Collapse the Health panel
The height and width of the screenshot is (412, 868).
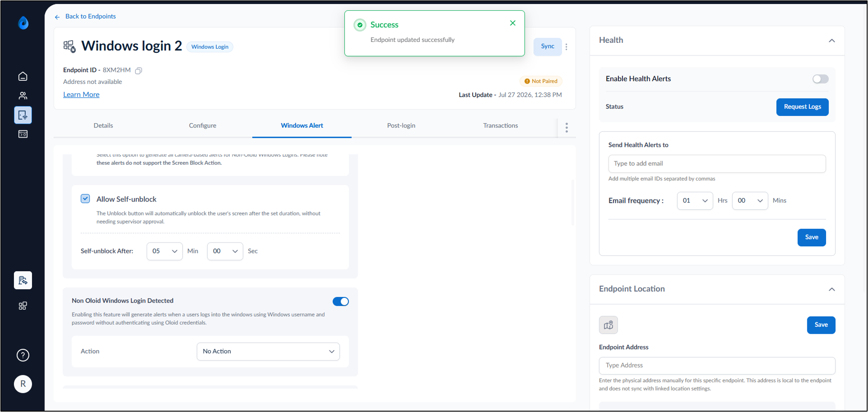[x=832, y=41]
